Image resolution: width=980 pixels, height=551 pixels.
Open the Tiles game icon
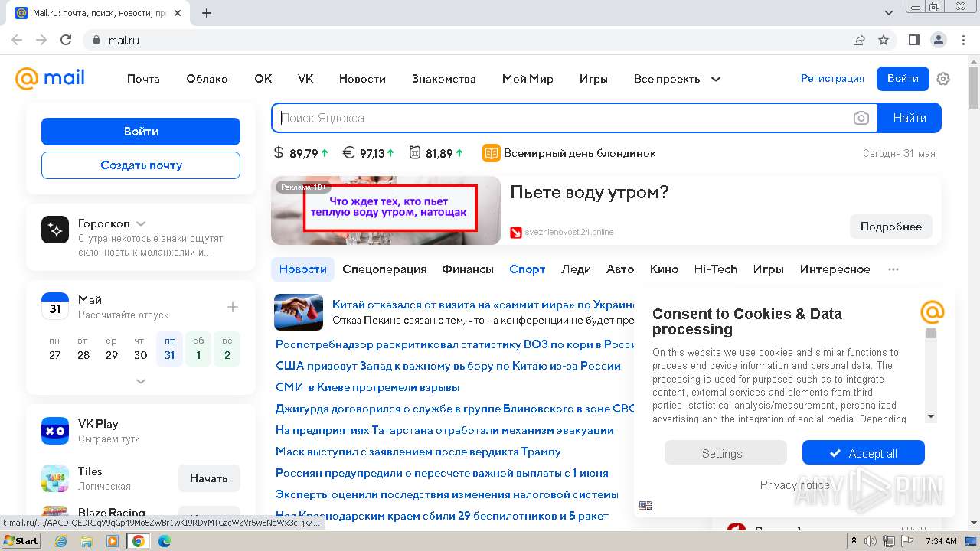click(x=55, y=478)
